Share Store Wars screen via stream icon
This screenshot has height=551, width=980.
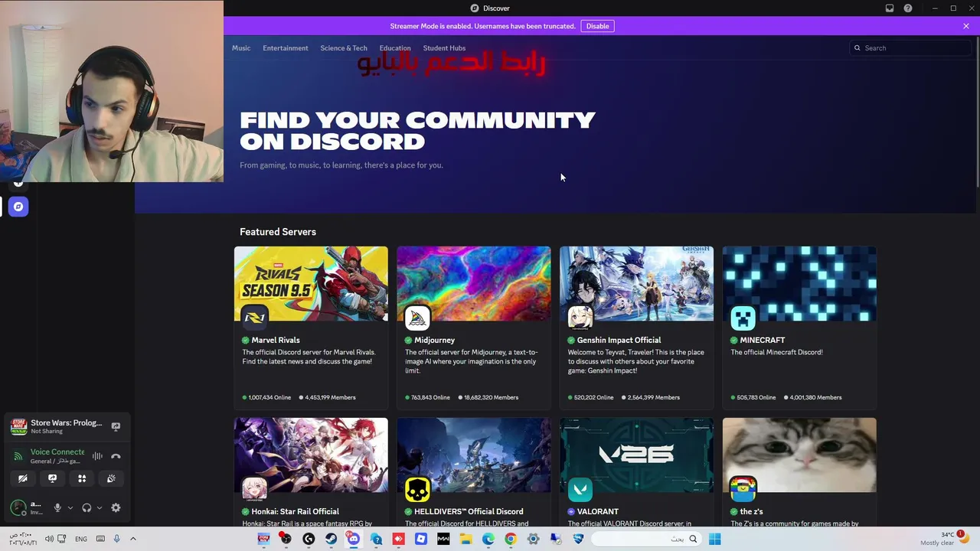click(116, 426)
